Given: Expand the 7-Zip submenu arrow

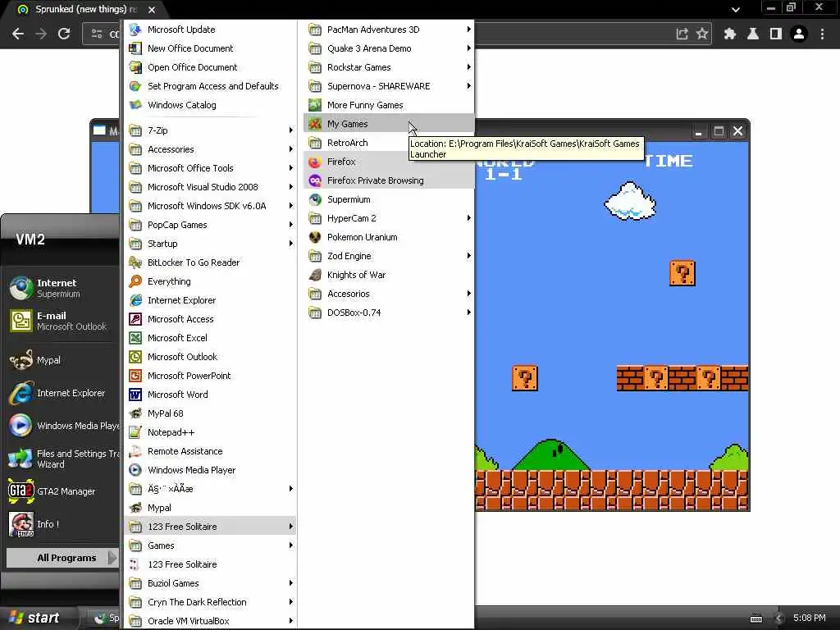Looking at the screenshot, I should (291, 130).
